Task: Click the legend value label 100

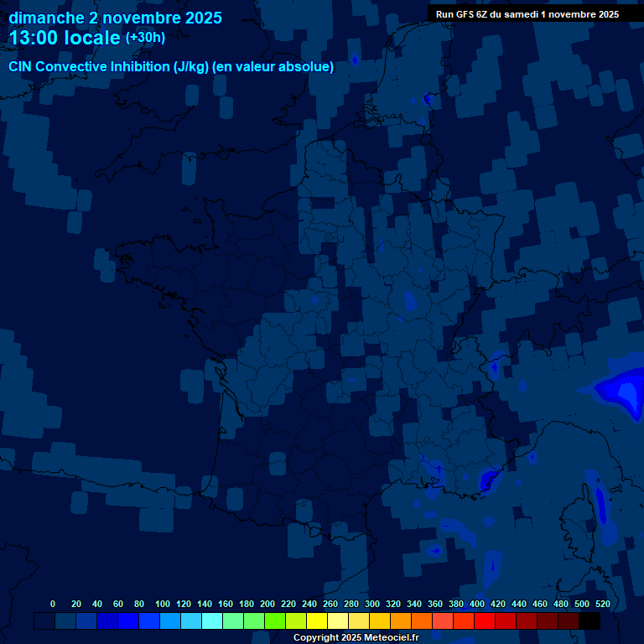Action: coord(163,604)
